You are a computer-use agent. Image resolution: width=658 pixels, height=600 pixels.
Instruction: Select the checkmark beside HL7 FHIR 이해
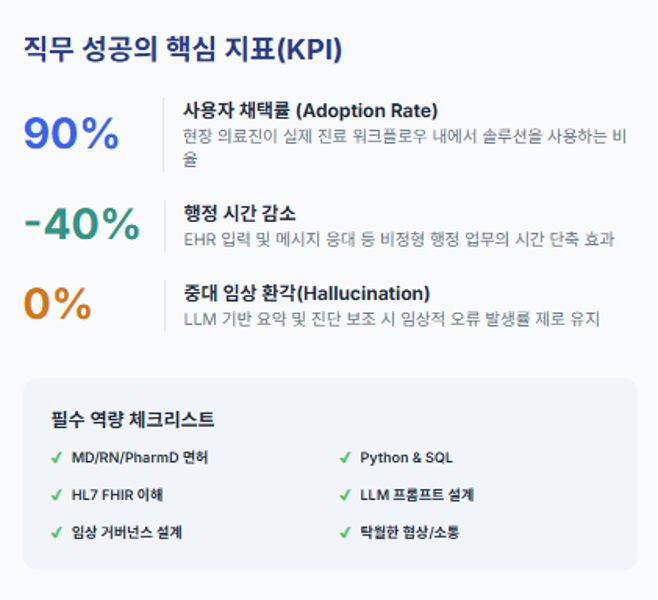(57, 495)
